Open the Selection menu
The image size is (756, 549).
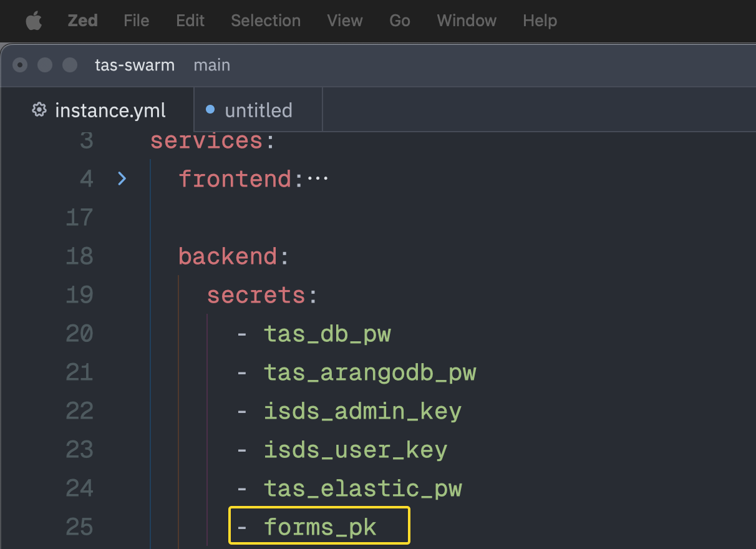[266, 21]
